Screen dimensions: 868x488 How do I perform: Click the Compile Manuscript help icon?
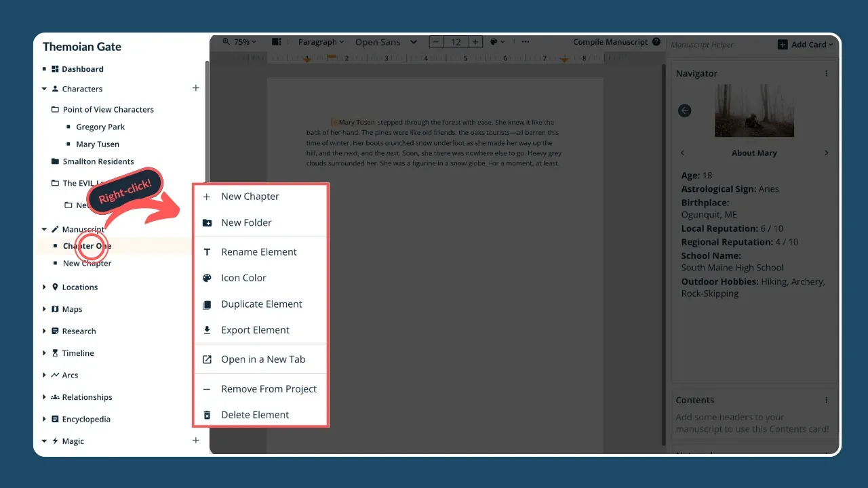pos(656,42)
